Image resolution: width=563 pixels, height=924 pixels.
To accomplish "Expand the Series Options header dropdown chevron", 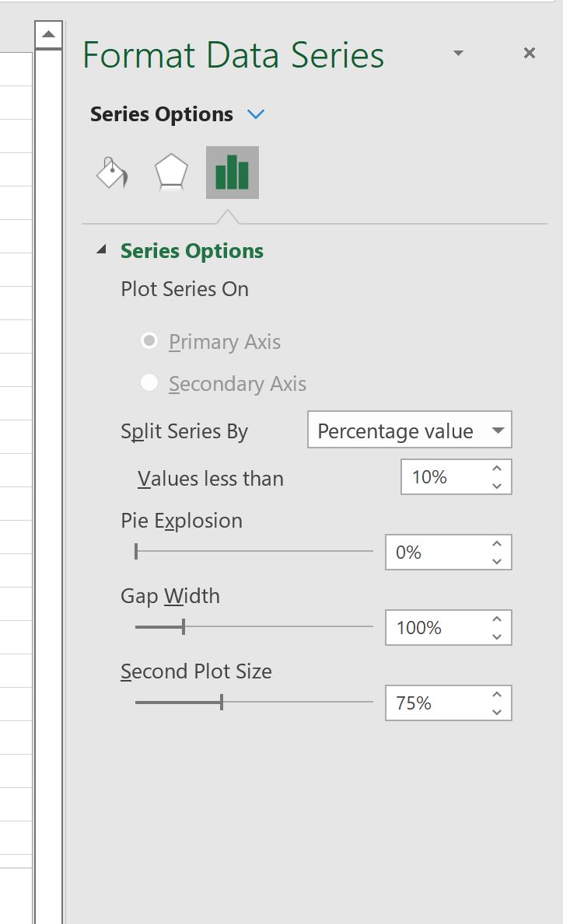I will click(x=256, y=113).
